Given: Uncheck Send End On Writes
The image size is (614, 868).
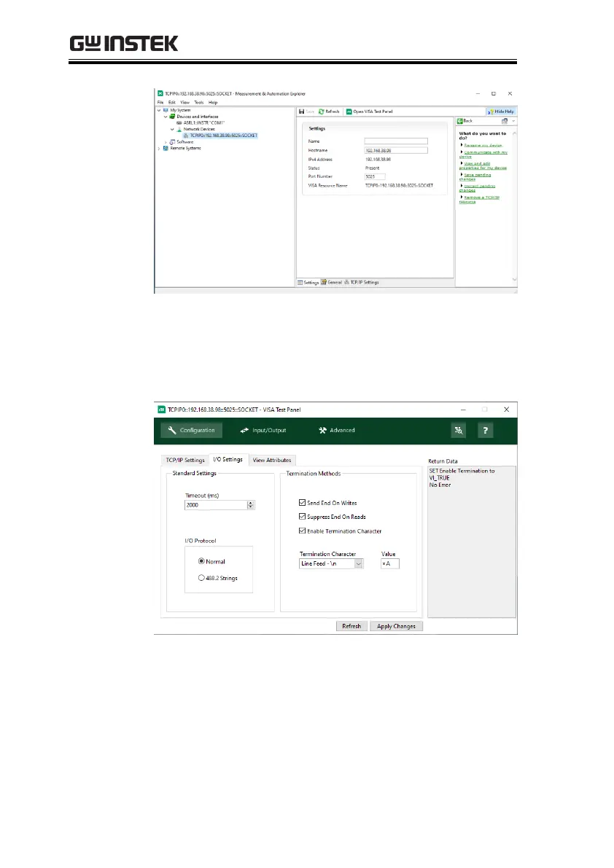Looking at the screenshot, I should click(302, 503).
